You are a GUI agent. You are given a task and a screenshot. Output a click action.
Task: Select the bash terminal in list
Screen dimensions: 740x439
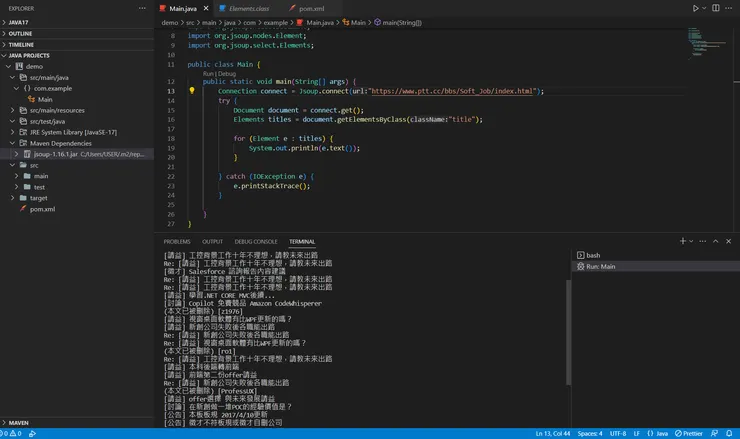tap(592, 255)
